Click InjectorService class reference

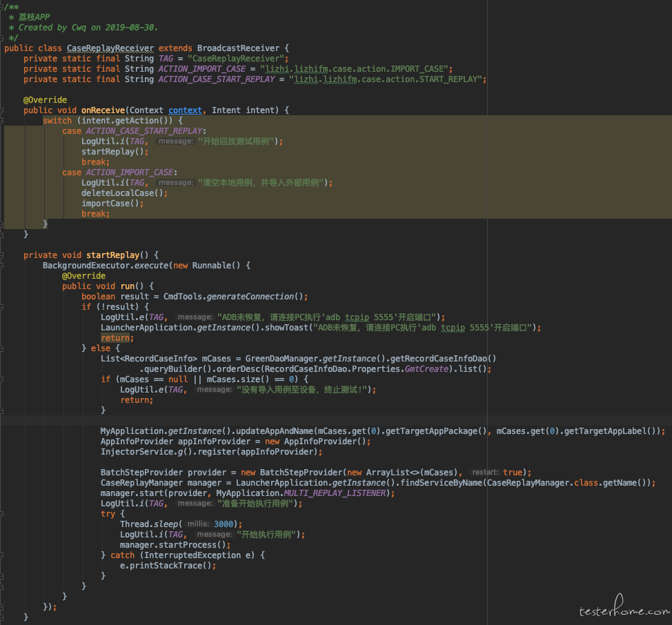click(x=137, y=452)
